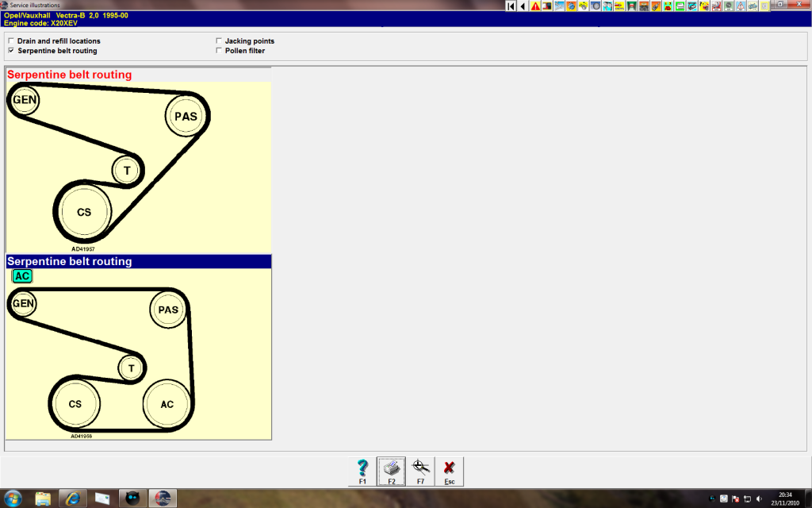Click the F7 zoom magnifier button

point(420,471)
